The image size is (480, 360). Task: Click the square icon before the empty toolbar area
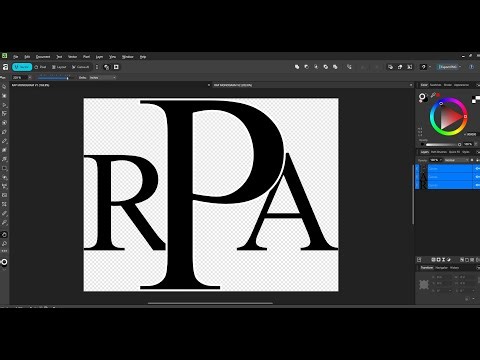pos(116,67)
